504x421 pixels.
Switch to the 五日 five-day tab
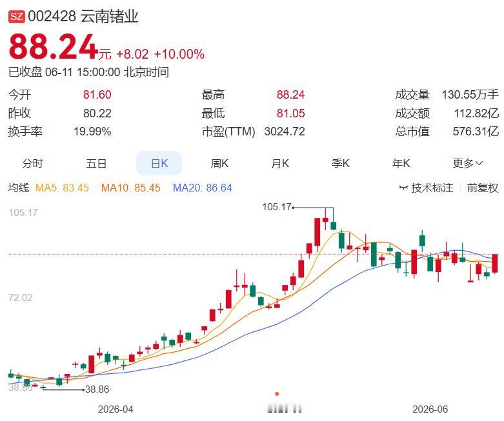point(96,163)
